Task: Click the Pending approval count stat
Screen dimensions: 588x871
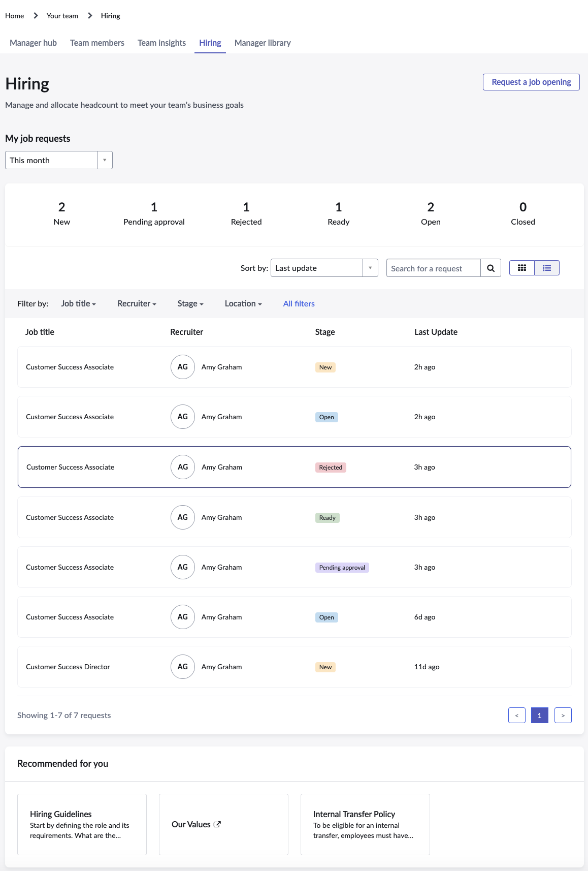Action: (x=154, y=213)
